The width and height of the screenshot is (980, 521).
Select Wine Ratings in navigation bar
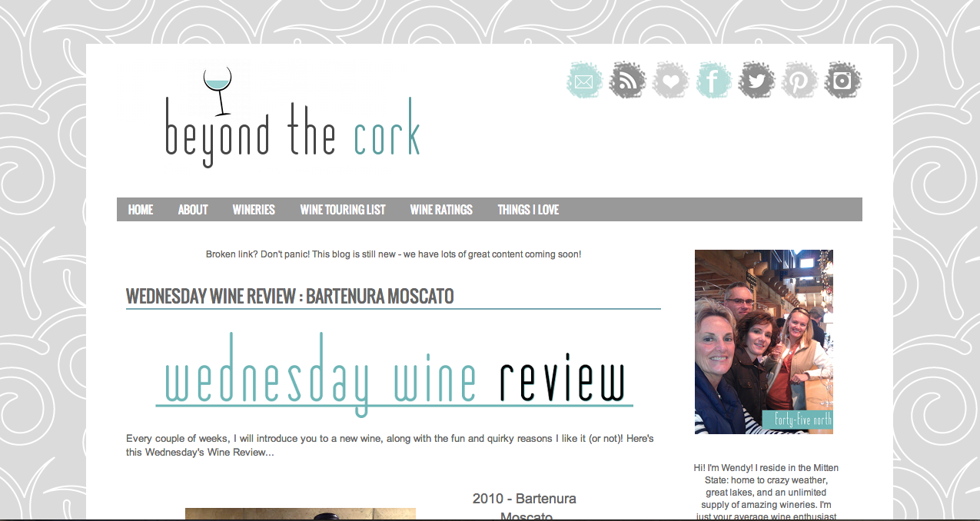click(441, 209)
